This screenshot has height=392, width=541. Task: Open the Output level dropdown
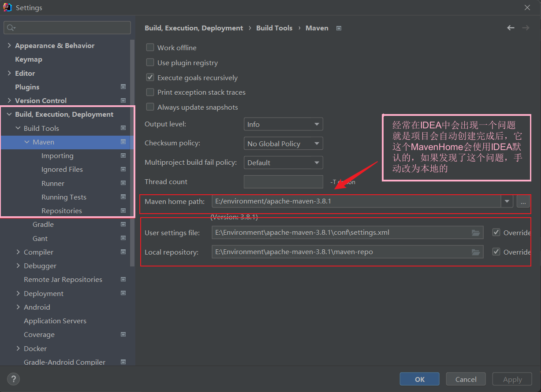click(284, 124)
